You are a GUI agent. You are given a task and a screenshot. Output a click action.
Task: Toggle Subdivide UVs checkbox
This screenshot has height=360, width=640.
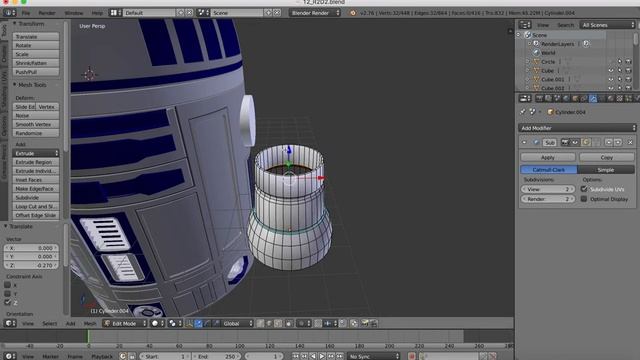(x=584, y=189)
